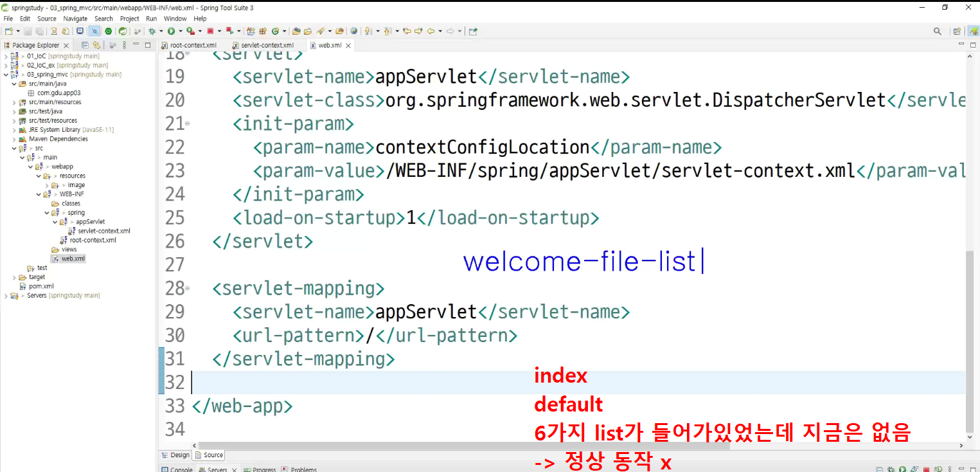Click contextConfigLocation text on line 22
Viewport: 980px width, 472px height.
click(x=483, y=147)
